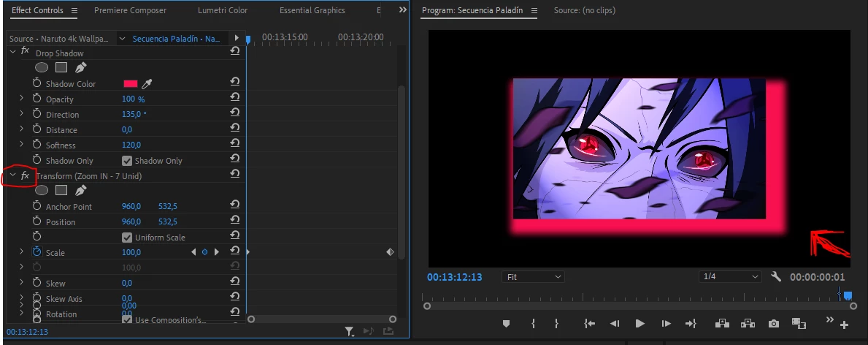This screenshot has height=345, width=868.
Task: Export frame with the camera icon
Action: click(773, 324)
